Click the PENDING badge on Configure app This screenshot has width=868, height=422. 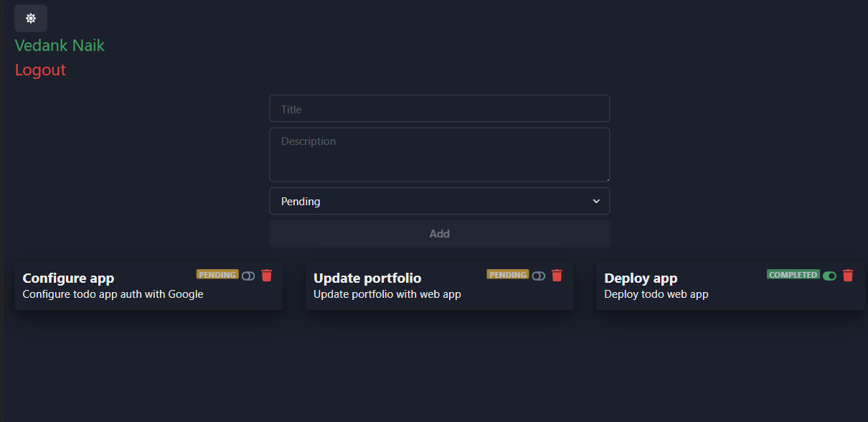217,274
